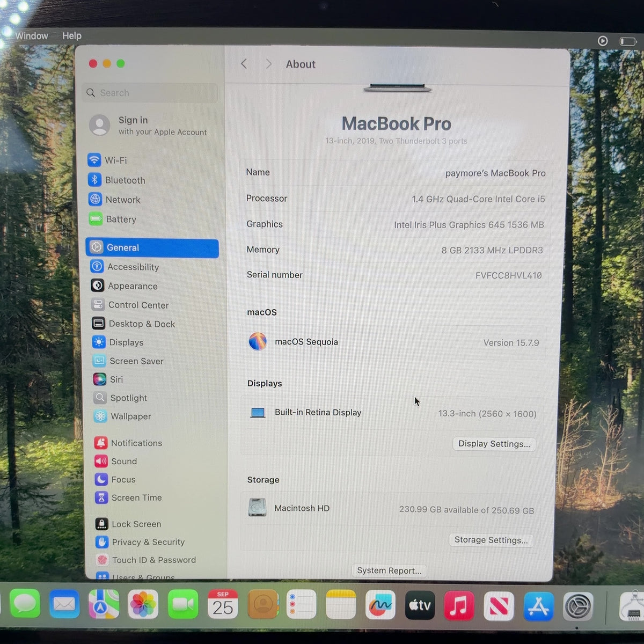Click the 8 GB 2133 MHz LPDDR3 value
The image size is (644, 644).
point(492,251)
